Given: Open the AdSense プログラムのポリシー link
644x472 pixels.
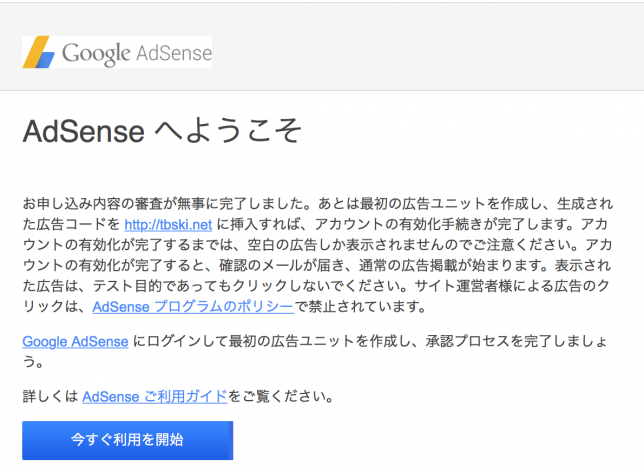Looking at the screenshot, I should pyautogui.click(x=193, y=307).
